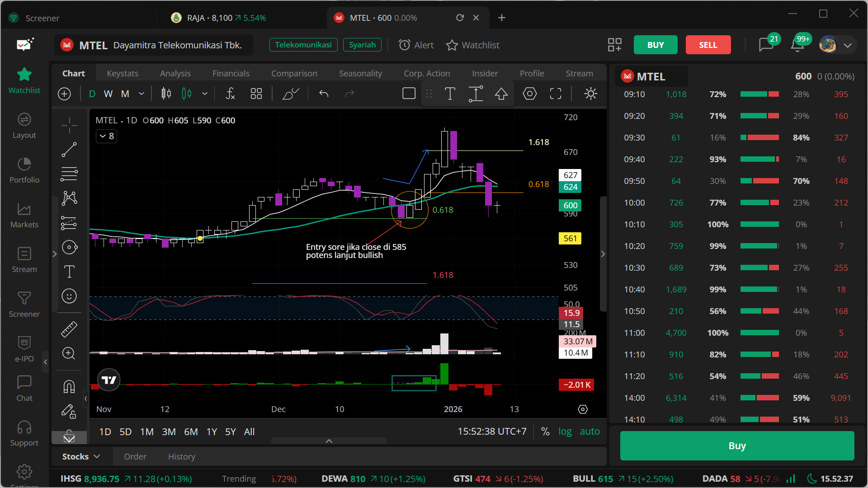Open the notifications bell icon

[x=797, y=45]
